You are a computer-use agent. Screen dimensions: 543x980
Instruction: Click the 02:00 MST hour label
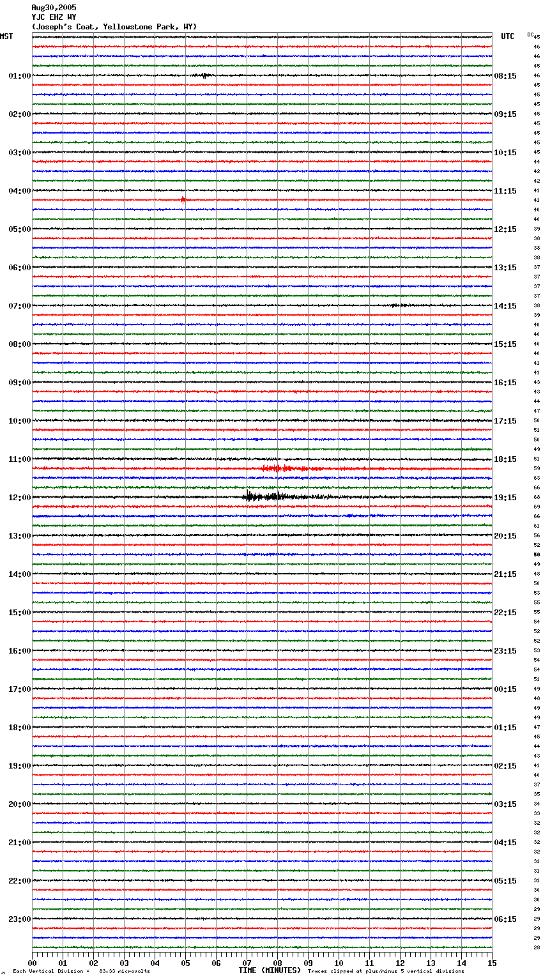pos(20,114)
